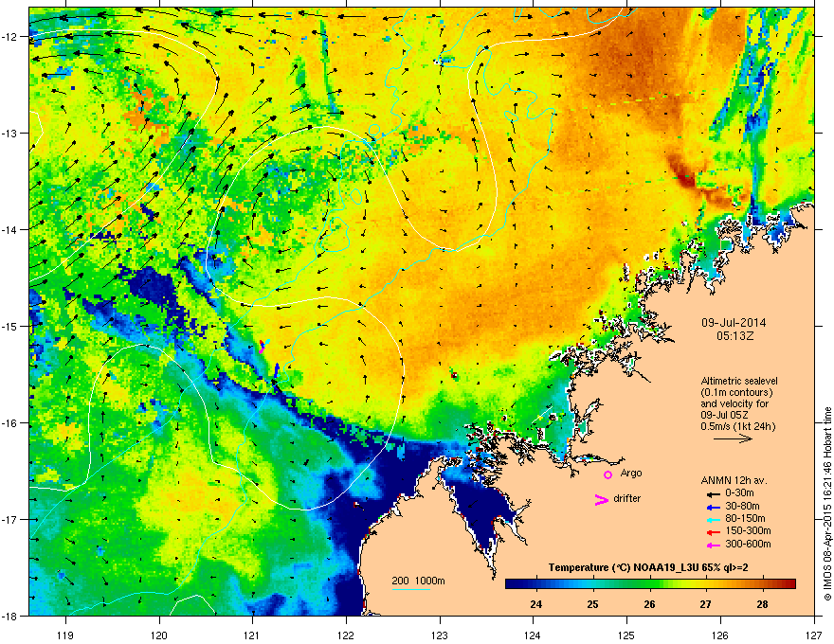Click dark blue end of temperature colorbar
This screenshot has height=644, width=834.
pos(512,584)
